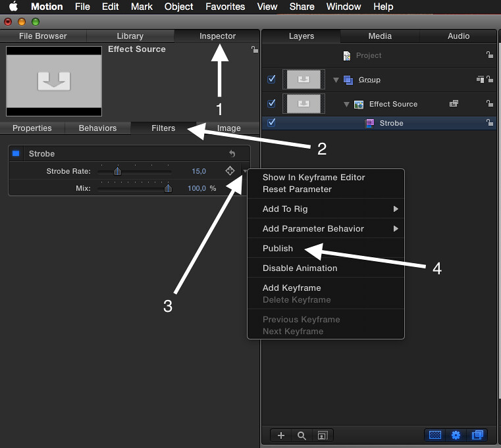
Task: Switch to the Inspector tab
Action: 217,36
